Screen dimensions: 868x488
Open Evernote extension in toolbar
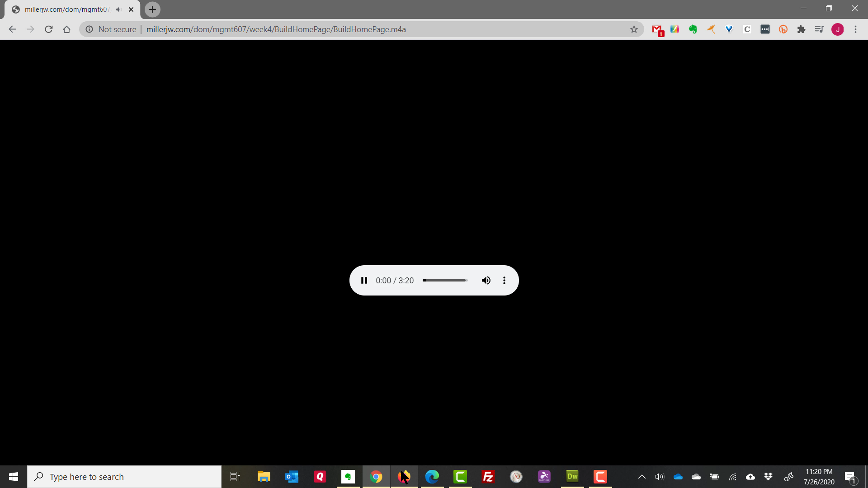693,29
